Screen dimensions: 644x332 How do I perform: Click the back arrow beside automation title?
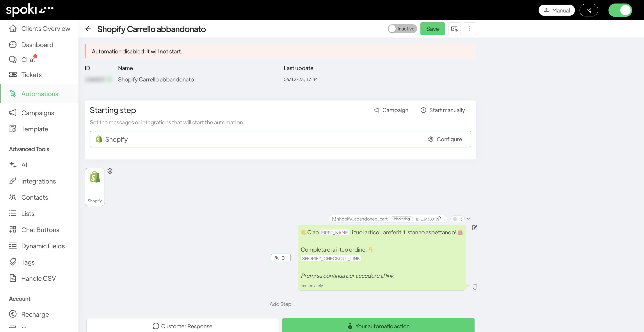pos(88,29)
